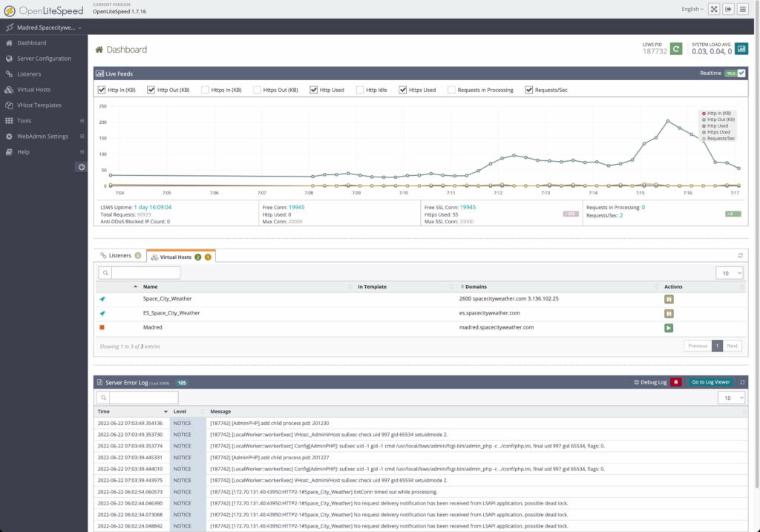This screenshot has width=760, height=532.
Task: Open the hamburger menu icon in top bar
Action: pyautogui.click(x=743, y=9)
